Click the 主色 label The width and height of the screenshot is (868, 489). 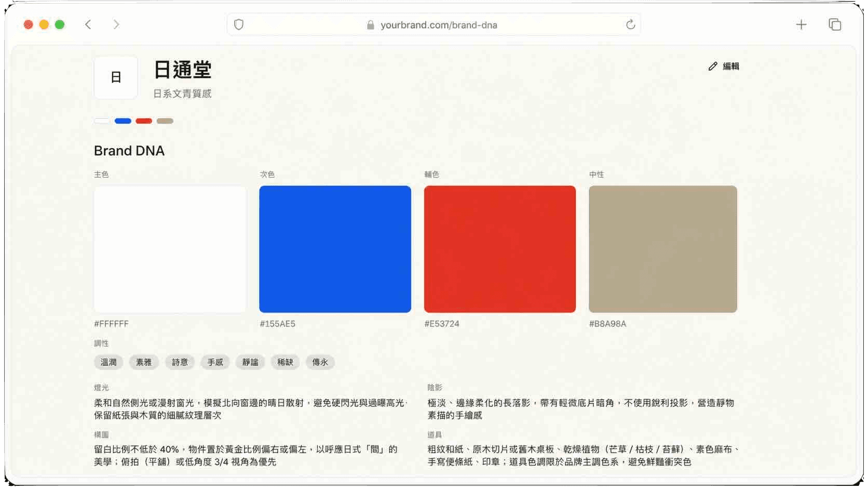point(101,175)
